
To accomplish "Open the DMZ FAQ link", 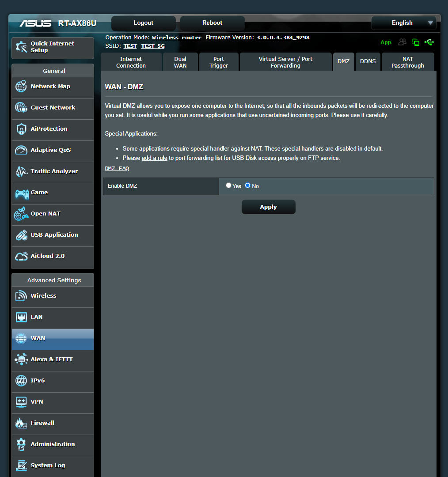I will (x=117, y=168).
